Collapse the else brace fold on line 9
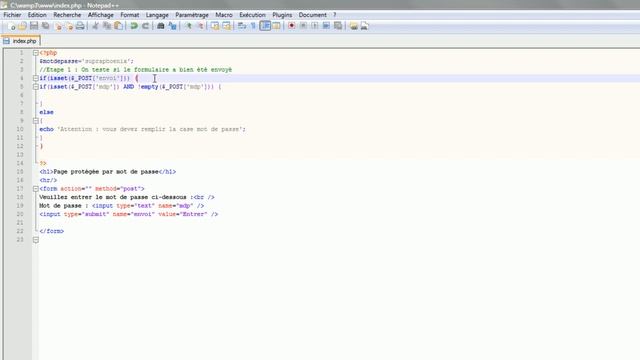The height and width of the screenshot is (360, 640). pos(36,120)
